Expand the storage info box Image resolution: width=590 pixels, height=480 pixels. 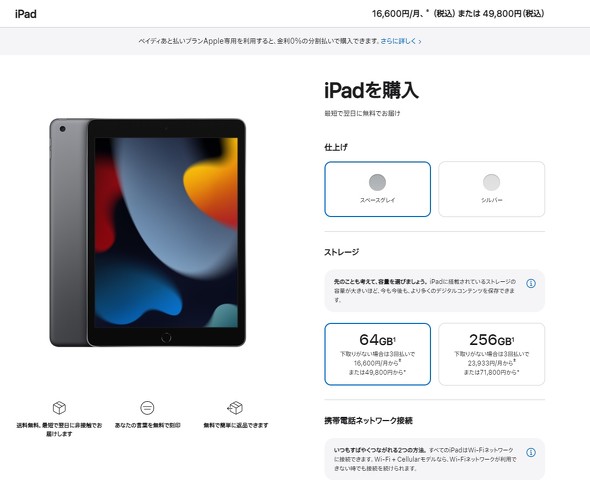[435, 291]
